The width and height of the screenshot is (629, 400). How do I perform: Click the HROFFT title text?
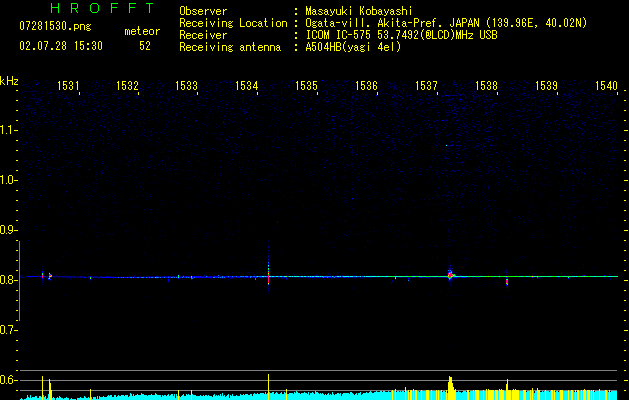[x=102, y=8]
